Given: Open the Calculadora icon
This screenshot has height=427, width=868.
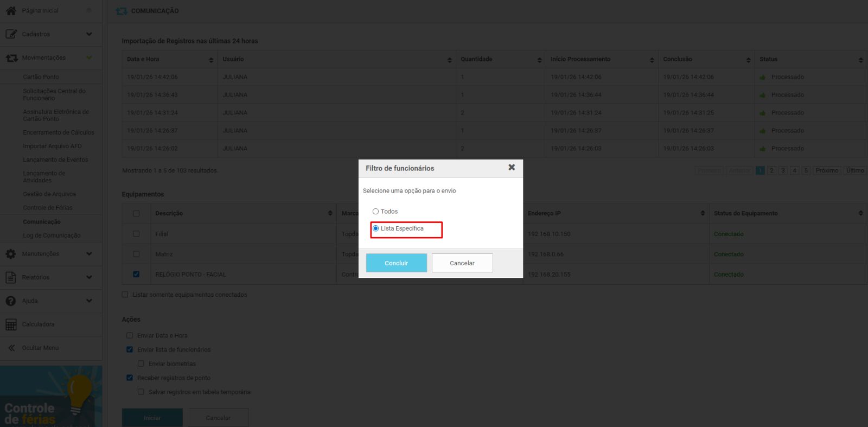Looking at the screenshot, I should [x=11, y=324].
